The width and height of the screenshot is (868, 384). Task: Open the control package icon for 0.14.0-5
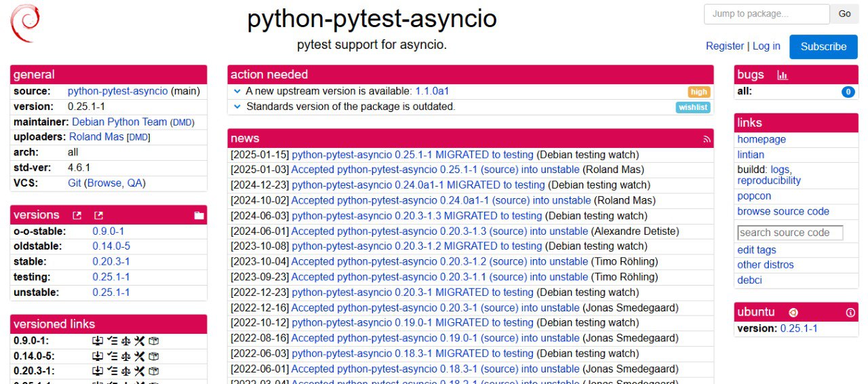154,356
